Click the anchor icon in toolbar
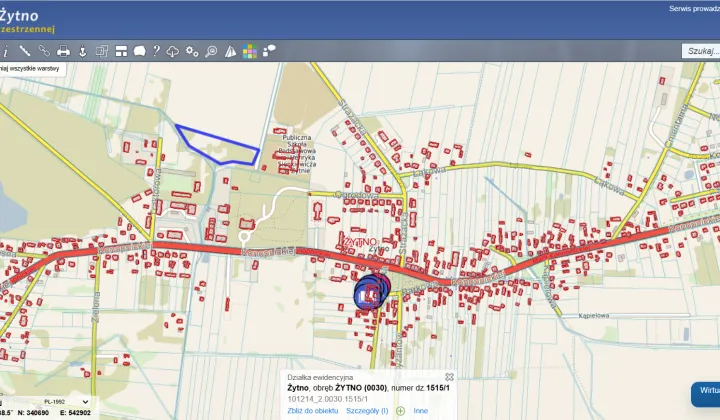 (x=83, y=51)
